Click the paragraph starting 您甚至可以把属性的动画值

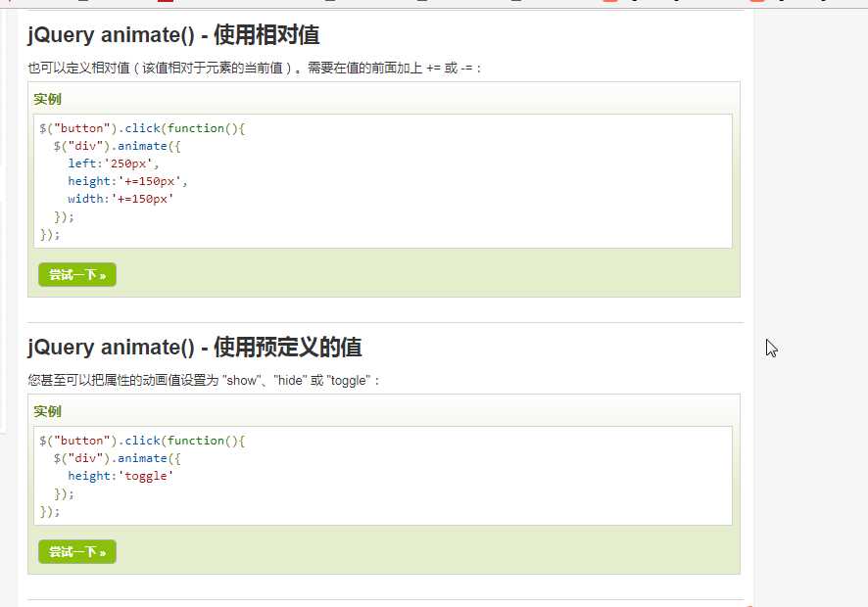[204, 380]
